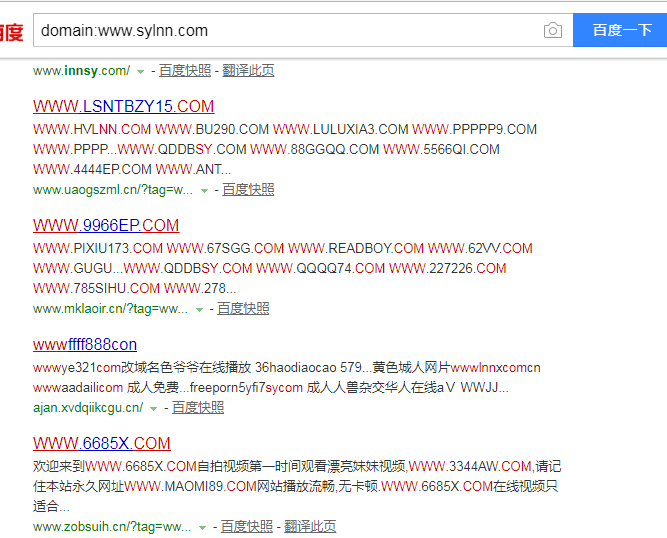Click the green URL www.innsy.com/
Screen dimensions: 667x538
click(82, 71)
